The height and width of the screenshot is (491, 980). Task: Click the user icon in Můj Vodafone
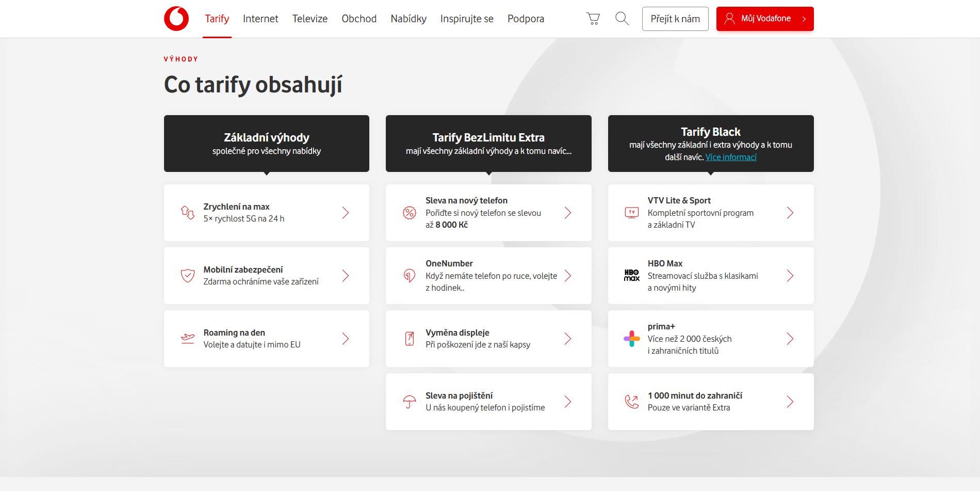tap(729, 19)
